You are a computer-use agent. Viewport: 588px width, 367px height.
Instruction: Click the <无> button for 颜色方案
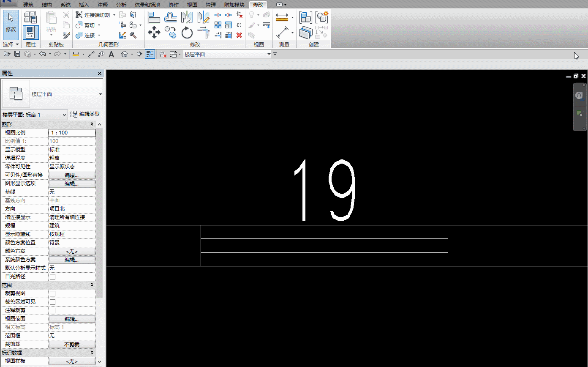[72, 251]
